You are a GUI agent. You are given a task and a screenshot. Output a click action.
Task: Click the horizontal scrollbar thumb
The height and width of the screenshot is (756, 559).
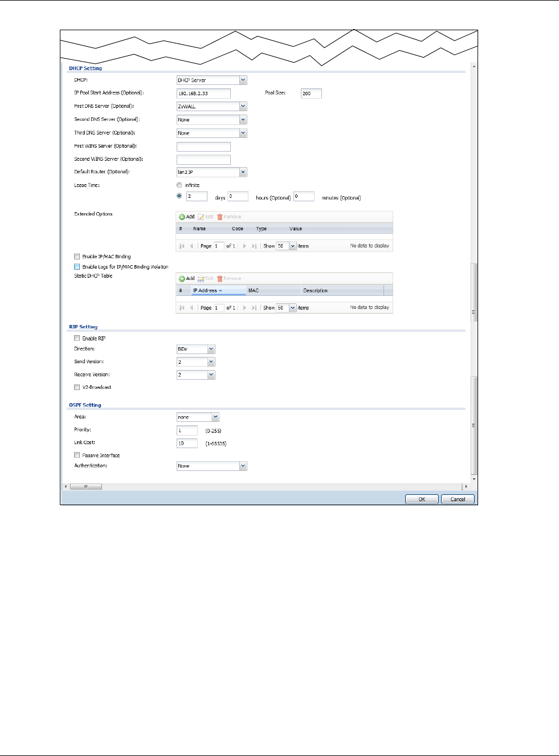coord(86,486)
